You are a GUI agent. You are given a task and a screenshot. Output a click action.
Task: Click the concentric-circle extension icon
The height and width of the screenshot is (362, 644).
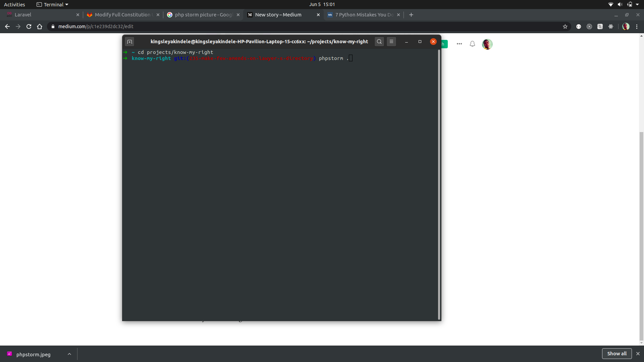click(x=589, y=26)
